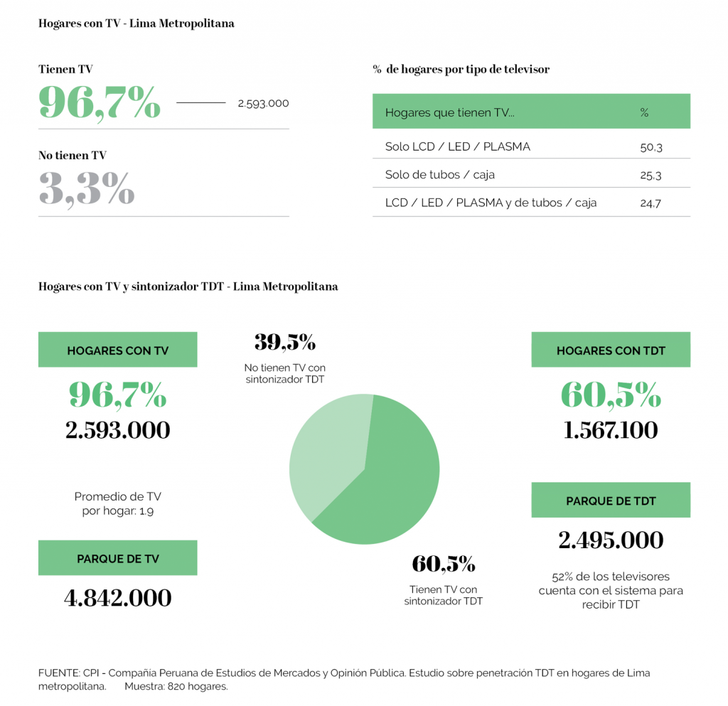The height and width of the screenshot is (706, 728).
Task: Click the Hogares que tienen TV table header
Action: [x=531, y=112]
